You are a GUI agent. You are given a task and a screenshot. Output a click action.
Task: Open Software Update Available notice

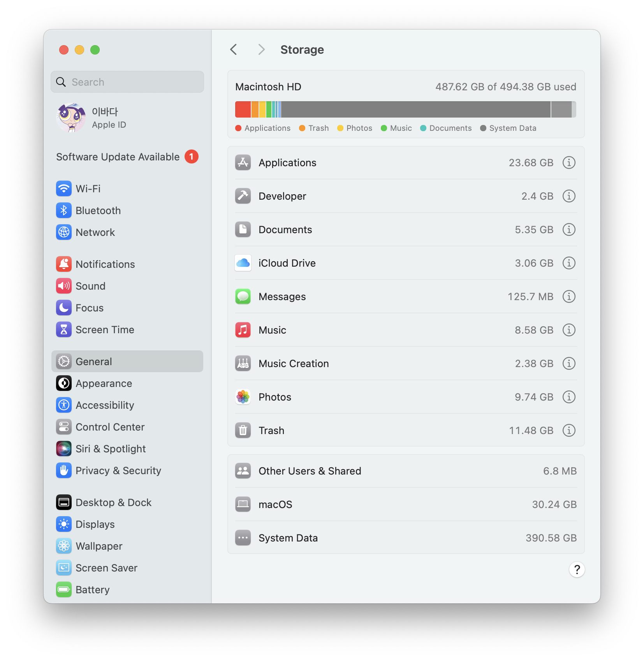click(127, 157)
